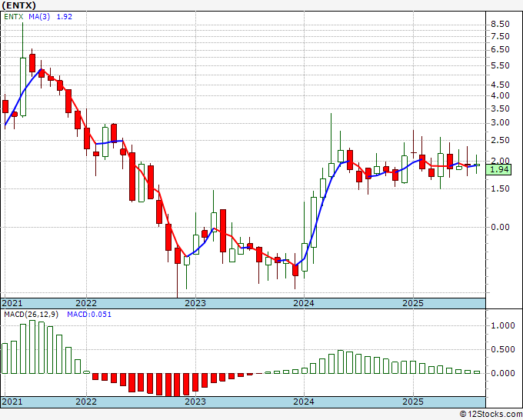This screenshot has height=420, width=523.
Task: Click 2024 on the price chart timeline
Action: coord(304,303)
